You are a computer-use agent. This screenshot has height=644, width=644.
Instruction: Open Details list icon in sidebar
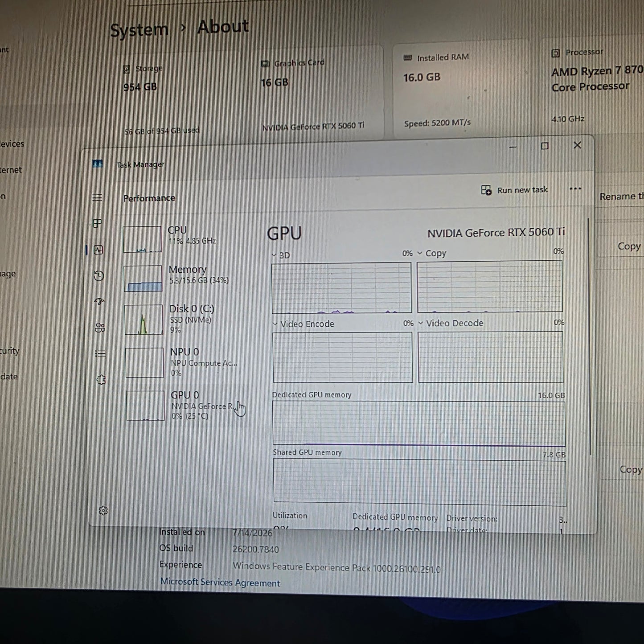tap(100, 353)
